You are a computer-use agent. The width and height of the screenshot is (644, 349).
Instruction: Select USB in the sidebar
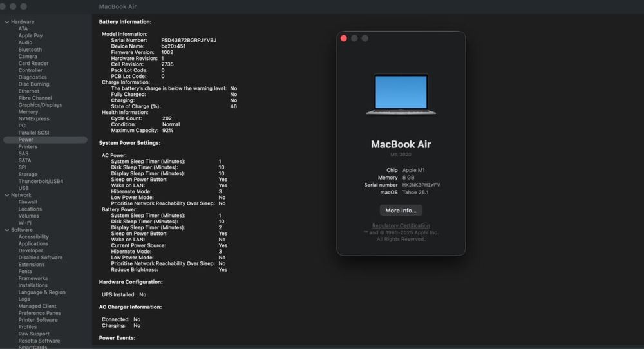(23, 189)
